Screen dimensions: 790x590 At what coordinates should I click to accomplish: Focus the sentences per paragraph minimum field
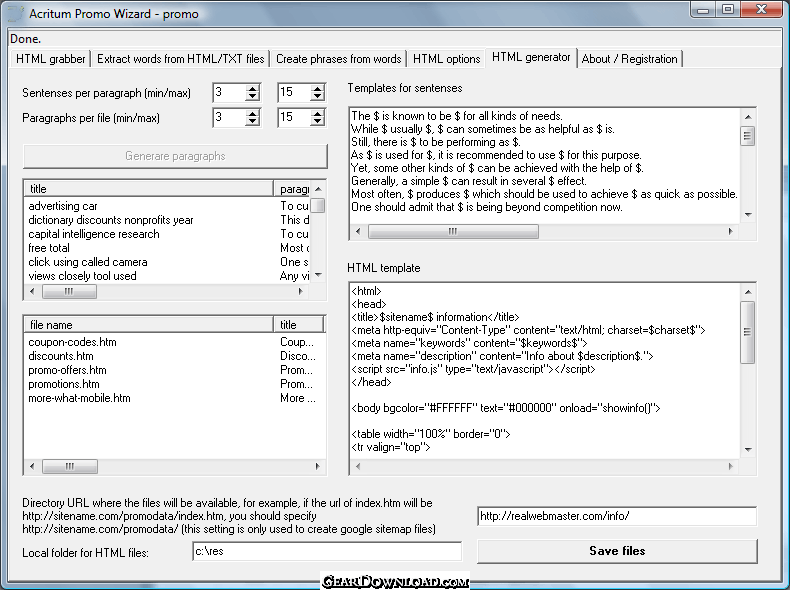230,92
